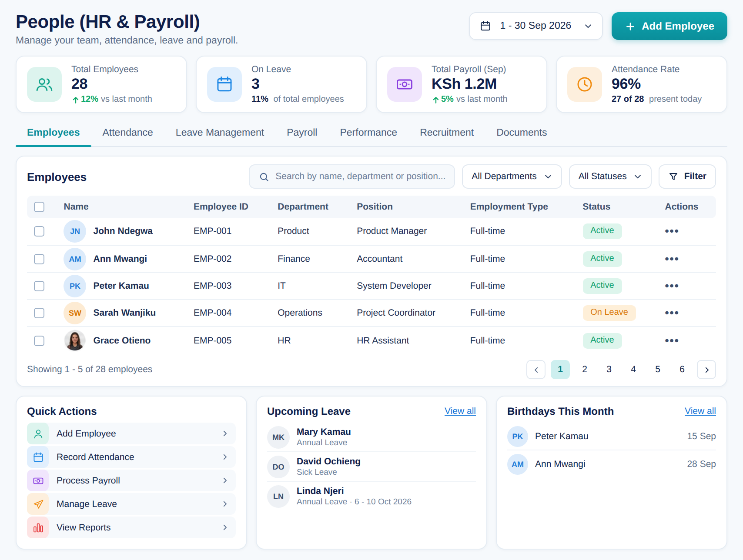Image resolution: width=743 pixels, height=560 pixels.
Task: Click John Ndegwa's Active status badge
Action: [x=602, y=231]
